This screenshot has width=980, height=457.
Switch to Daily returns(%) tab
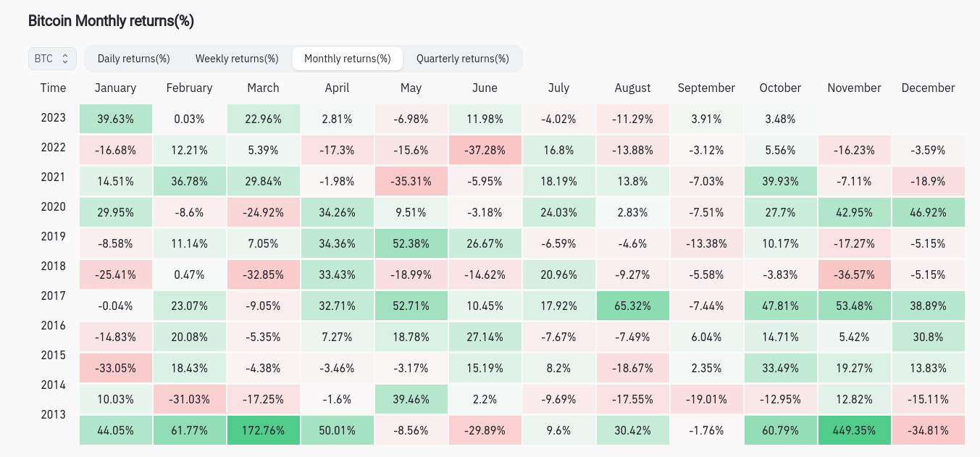click(x=133, y=59)
